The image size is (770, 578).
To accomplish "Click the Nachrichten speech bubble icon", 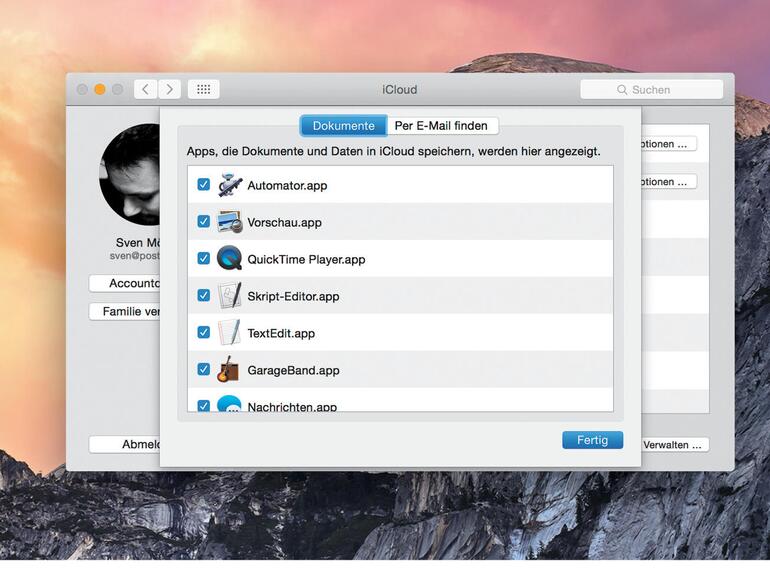I will [x=229, y=404].
